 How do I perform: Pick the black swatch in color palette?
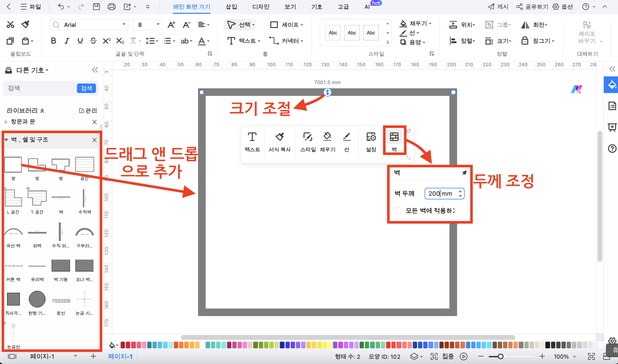547,345
